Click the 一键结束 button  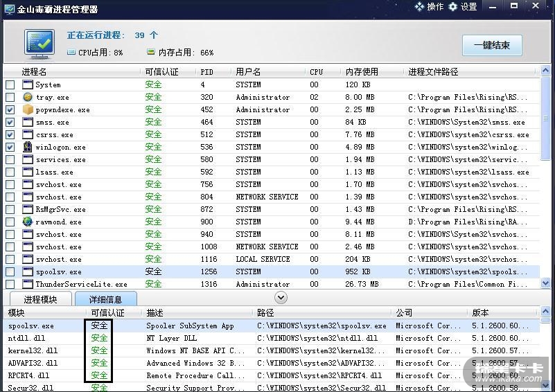click(x=492, y=45)
